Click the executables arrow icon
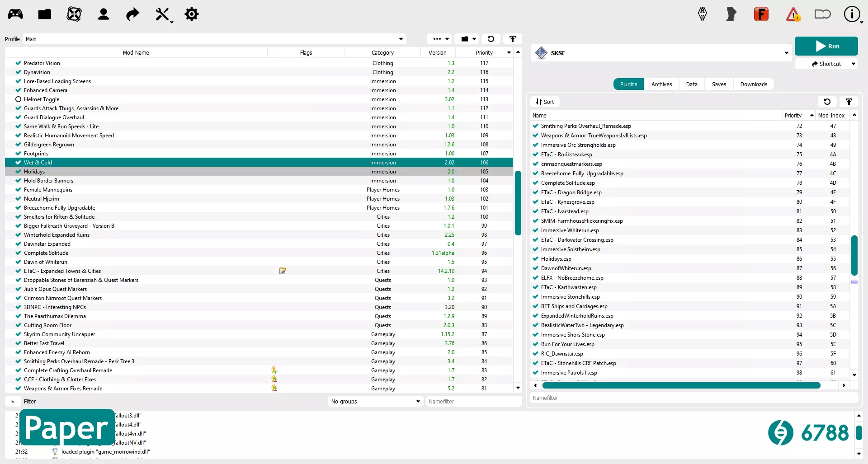 click(132, 14)
